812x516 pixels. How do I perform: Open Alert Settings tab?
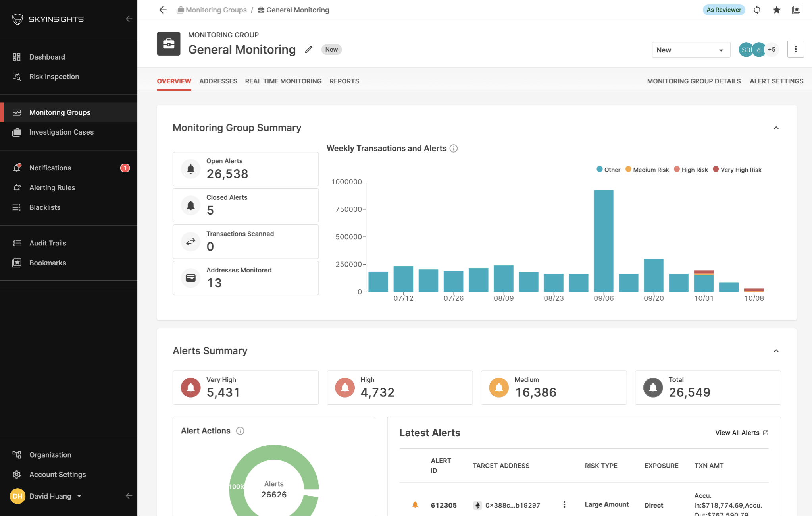point(776,81)
